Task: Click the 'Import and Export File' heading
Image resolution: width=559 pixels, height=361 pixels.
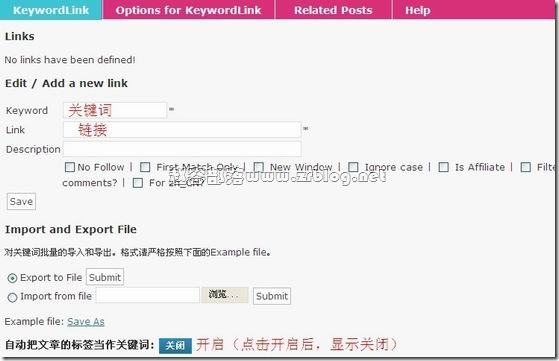Action: pyautogui.click(x=71, y=230)
